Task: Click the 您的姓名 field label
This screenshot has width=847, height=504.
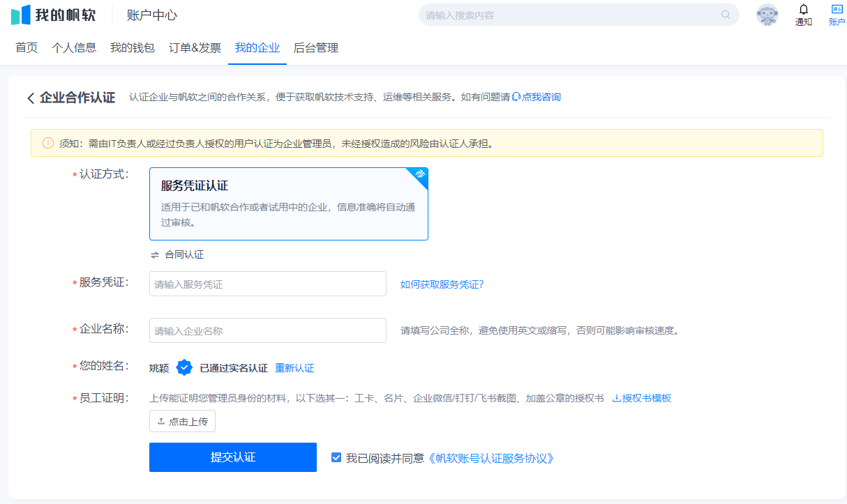Action: click(103, 366)
